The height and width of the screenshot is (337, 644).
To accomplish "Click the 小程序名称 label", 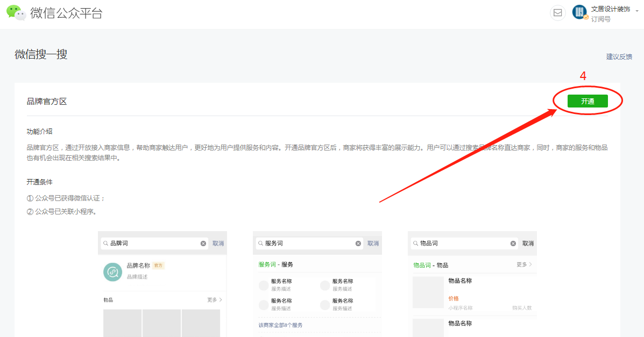I will 461,308.
